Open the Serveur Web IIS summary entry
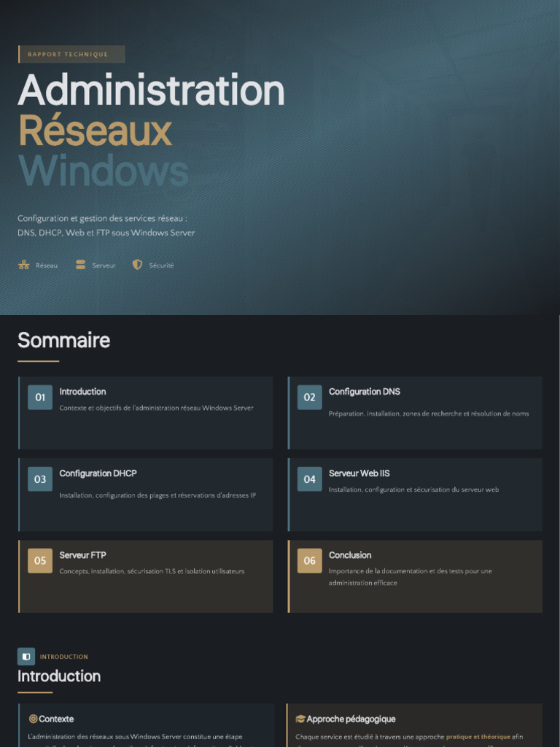The width and height of the screenshot is (560, 747). [x=415, y=495]
